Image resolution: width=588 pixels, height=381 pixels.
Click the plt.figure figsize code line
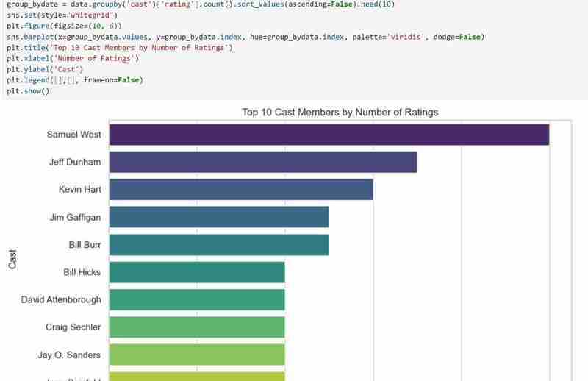click(x=64, y=26)
